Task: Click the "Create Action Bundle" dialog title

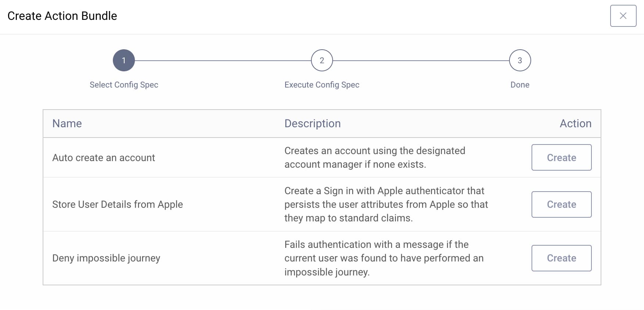Action: pyautogui.click(x=62, y=16)
